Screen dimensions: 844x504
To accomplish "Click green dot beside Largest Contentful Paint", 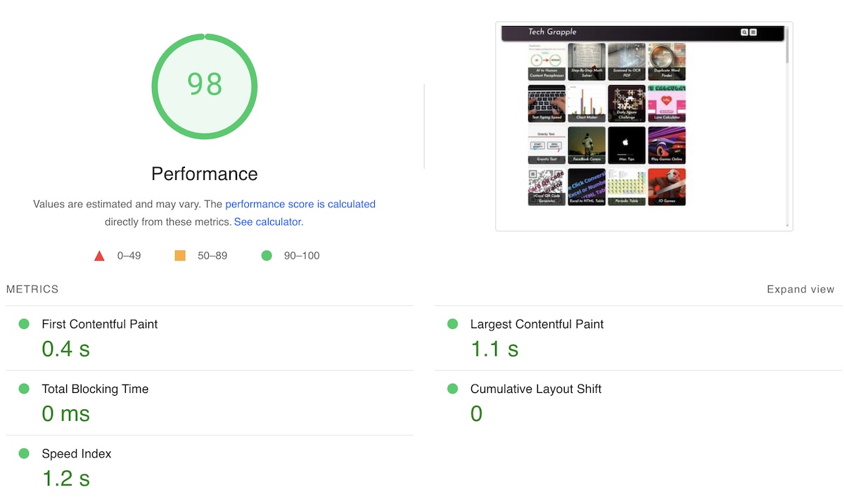I will pos(452,324).
